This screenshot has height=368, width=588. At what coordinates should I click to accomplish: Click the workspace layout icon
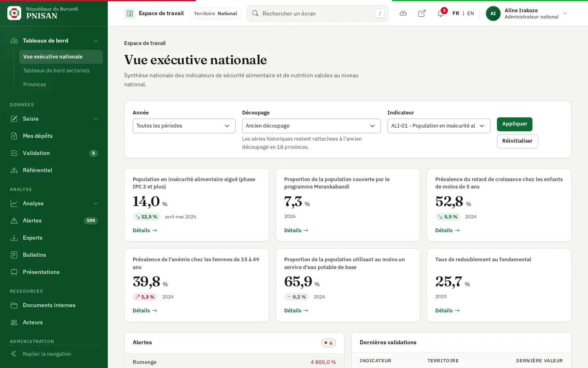[130, 13]
